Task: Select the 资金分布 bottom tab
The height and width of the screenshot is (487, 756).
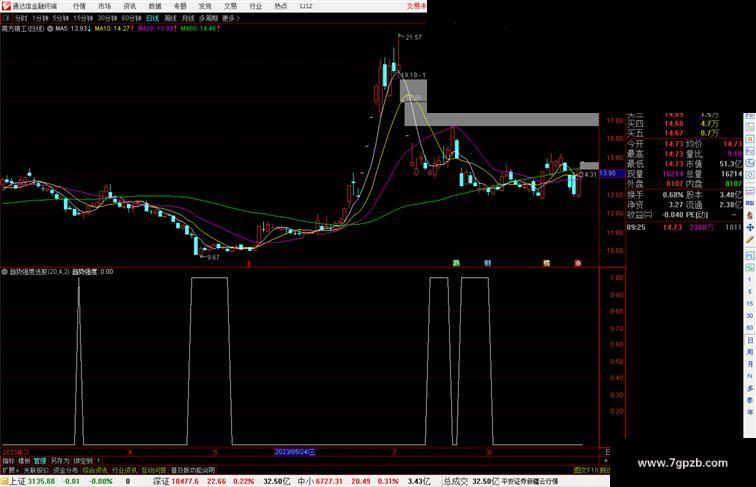Action: pyautogui.click(x=66, y=470)
